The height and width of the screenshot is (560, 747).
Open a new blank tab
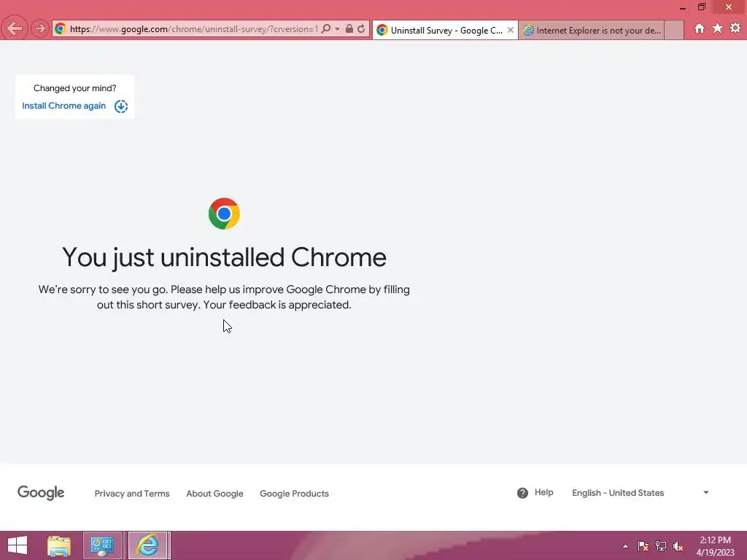[673, 30]
